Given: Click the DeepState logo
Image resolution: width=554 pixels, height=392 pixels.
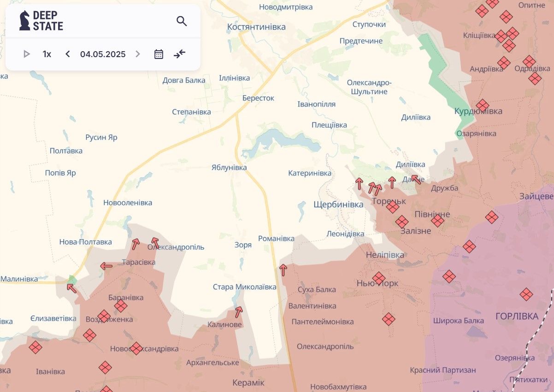Looking at the screenshot, I should coord(41,21).
